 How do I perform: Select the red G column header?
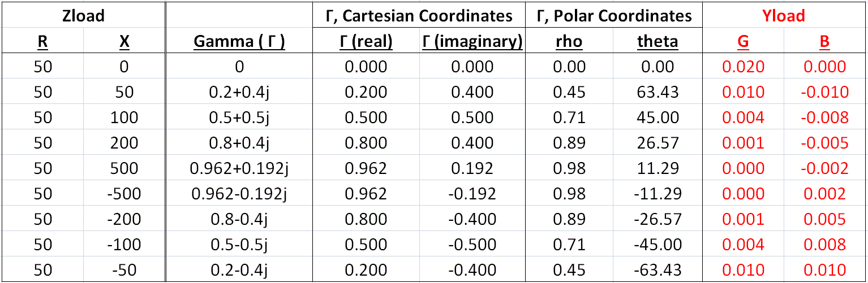point(744,41)
